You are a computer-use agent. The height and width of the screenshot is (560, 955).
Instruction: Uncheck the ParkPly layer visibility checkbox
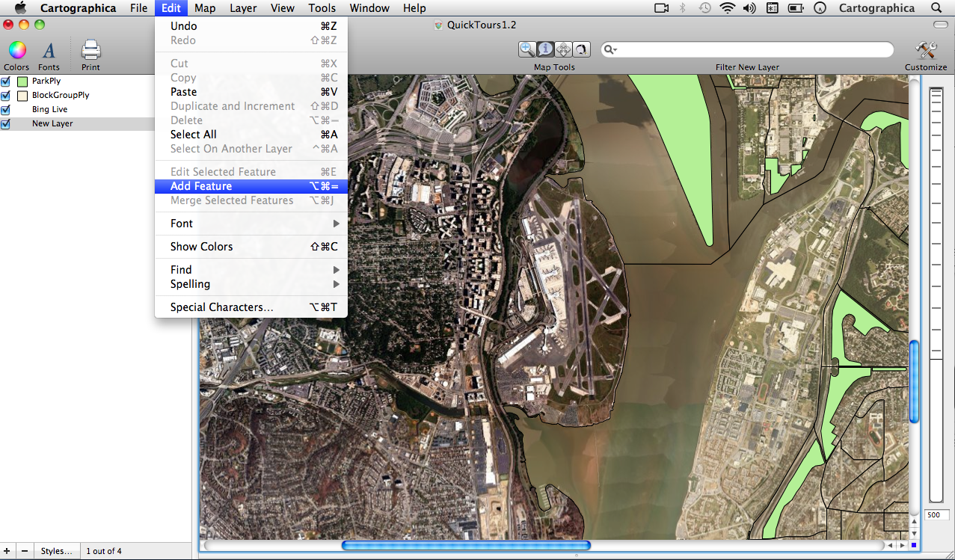point(6,81)
